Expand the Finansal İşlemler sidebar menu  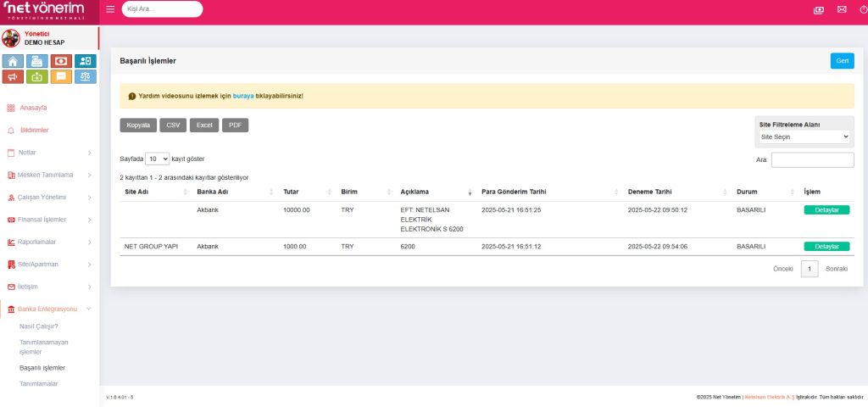point(49,220)
